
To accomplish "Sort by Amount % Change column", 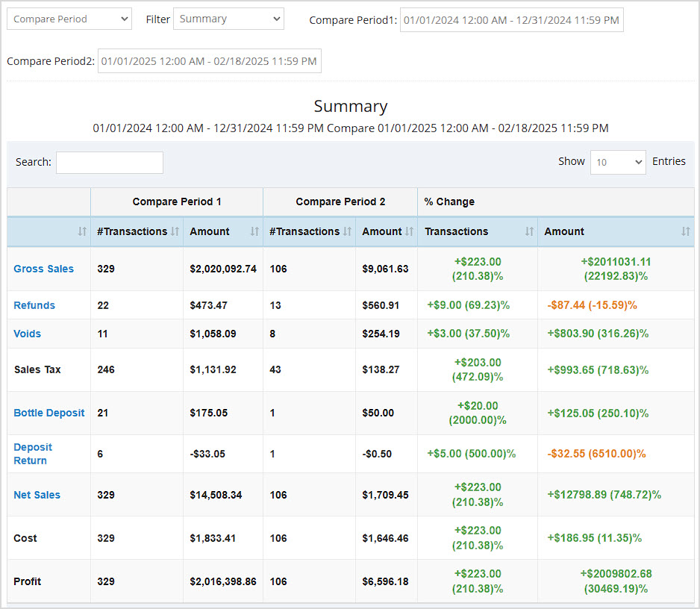I will tap(684, 231).
